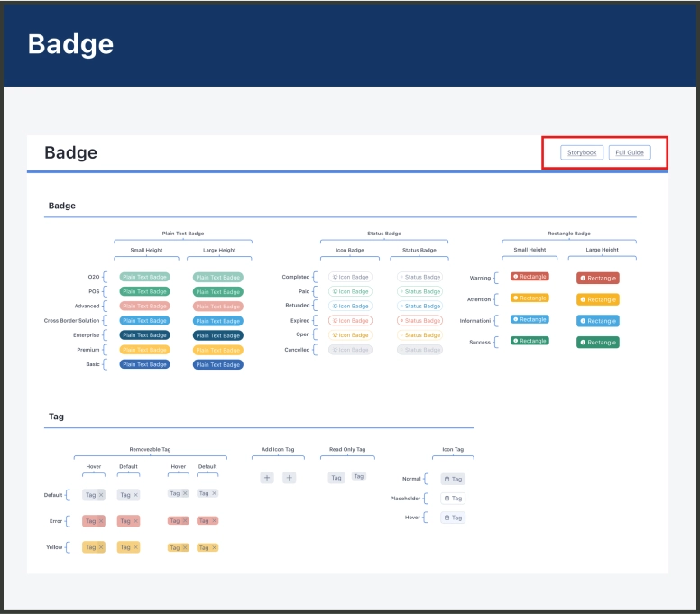
Task: Select the Expired Icon Badge
Action: pos(350,320)
